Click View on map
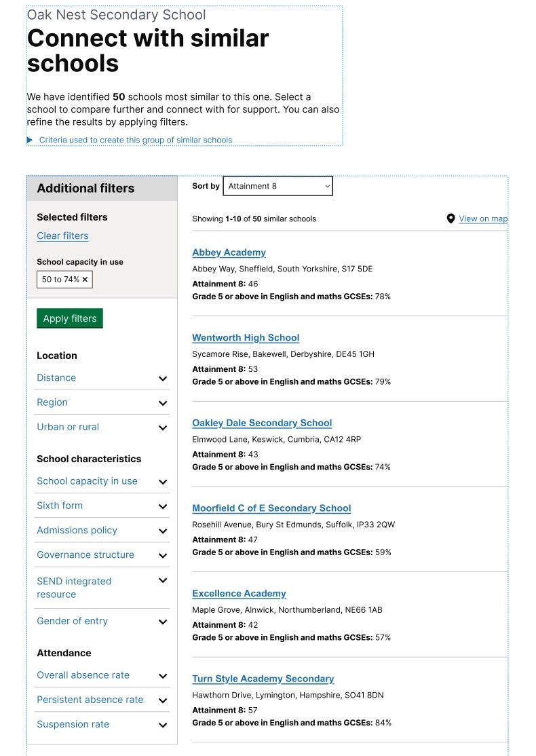Image resolution: width=536 pixels, height=756 pixels. coord(483,219)
